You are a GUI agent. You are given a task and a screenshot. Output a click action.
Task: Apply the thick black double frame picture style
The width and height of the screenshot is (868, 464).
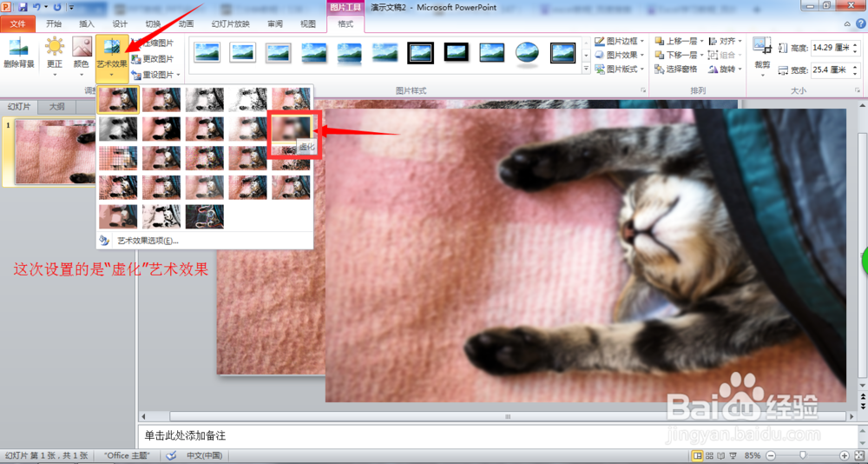pos(421,53)
